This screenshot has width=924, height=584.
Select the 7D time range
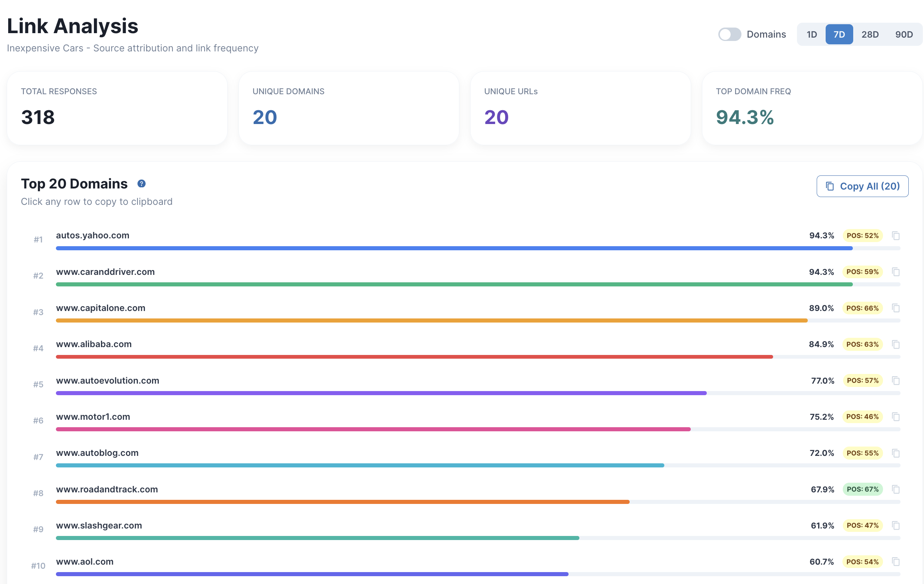click(839, 35)
